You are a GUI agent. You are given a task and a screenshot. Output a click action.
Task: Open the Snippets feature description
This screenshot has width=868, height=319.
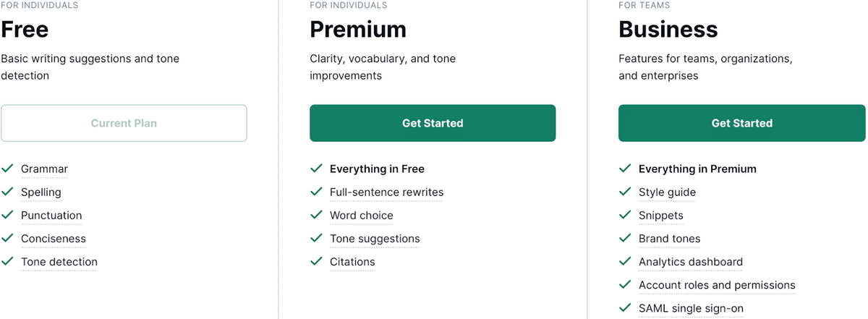pos(661,216)
